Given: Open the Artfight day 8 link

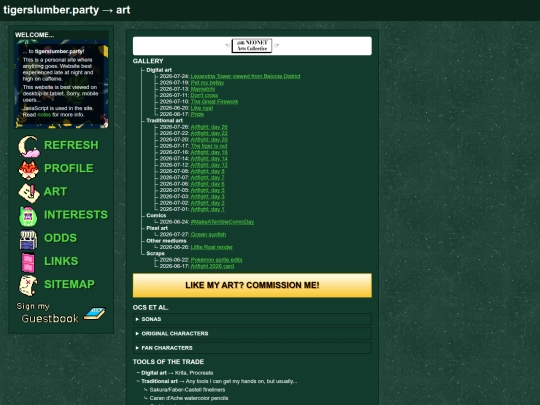Looking at the screenshot, I should [208, 171].
